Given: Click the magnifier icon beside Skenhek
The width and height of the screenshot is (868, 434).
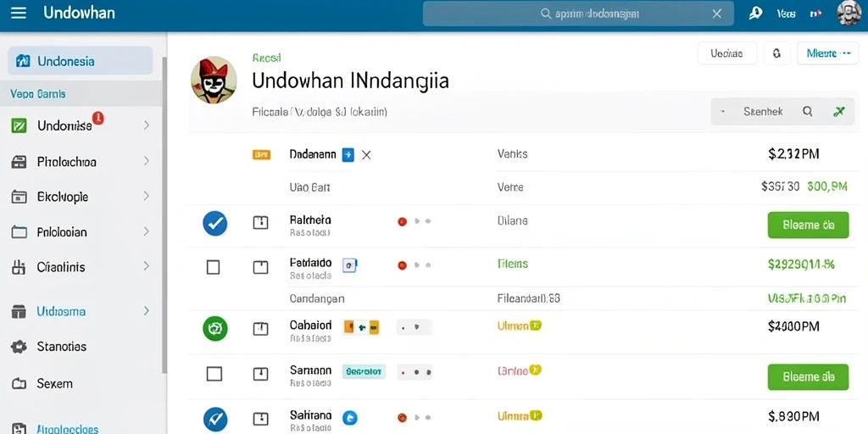Looking at the screenshot, I should 808,112.
